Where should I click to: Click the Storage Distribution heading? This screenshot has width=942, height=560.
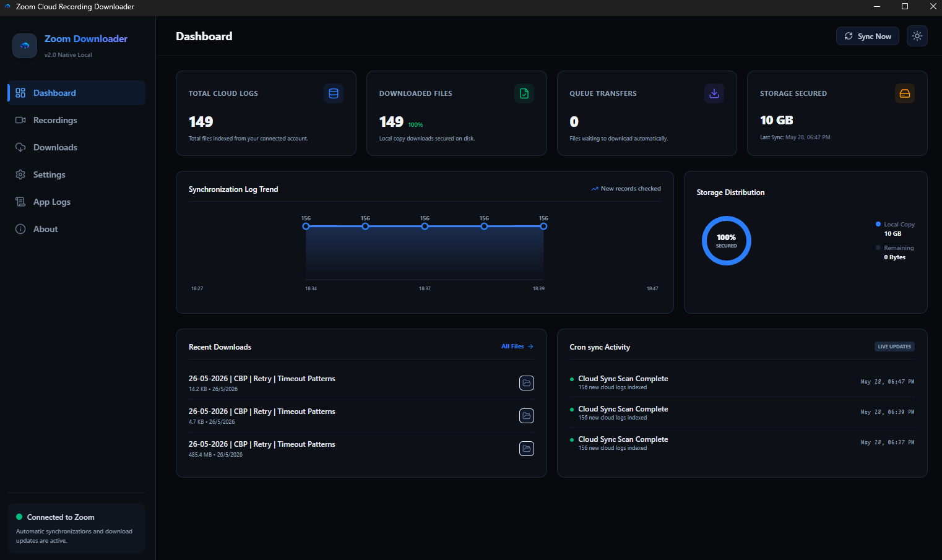pyautogui.click(x=730, y=192)
